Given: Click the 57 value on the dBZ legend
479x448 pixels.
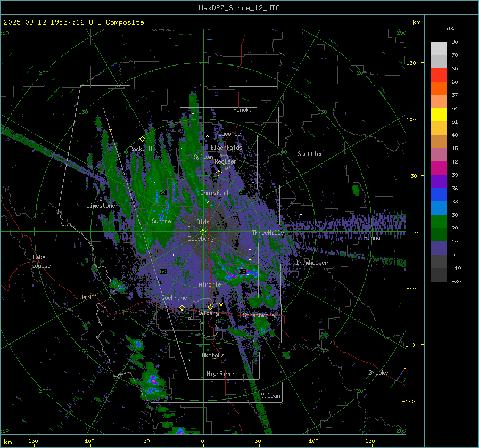Looking at the screenshot, I should [455, 95].
